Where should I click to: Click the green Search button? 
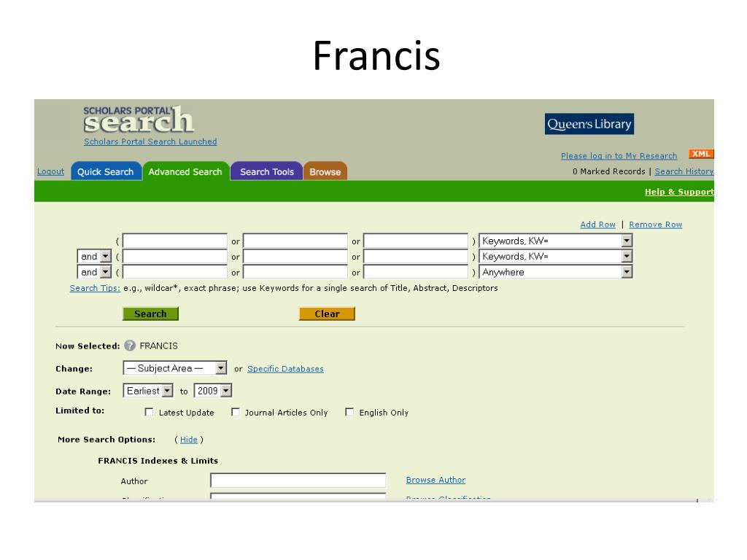click(150, 314)
